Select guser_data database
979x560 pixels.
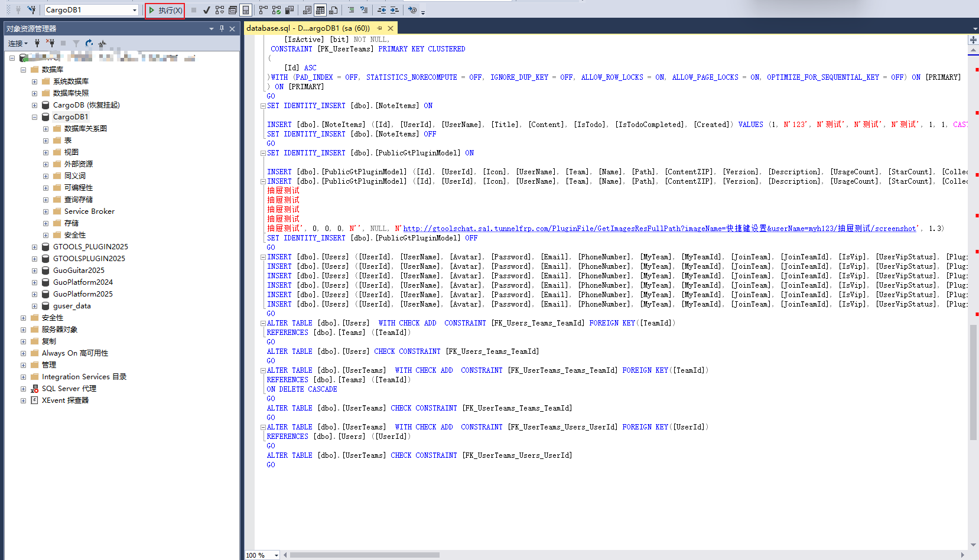tap(71, 306)
